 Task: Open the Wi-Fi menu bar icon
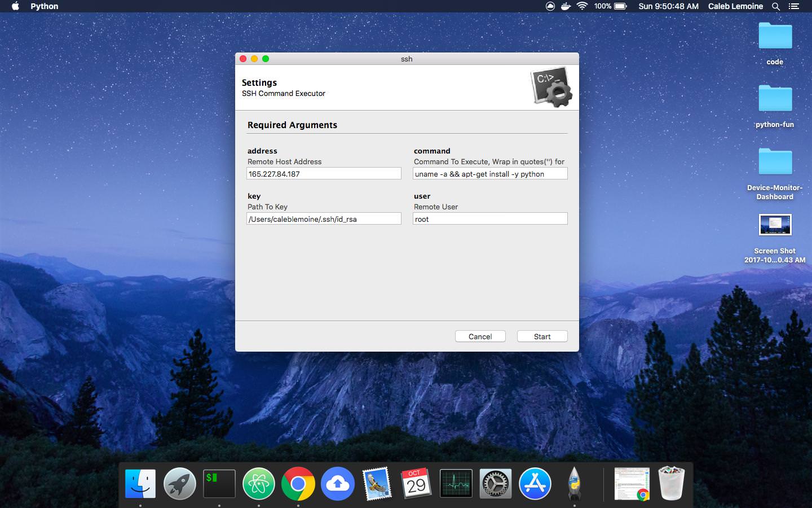(x=582, y=6)
